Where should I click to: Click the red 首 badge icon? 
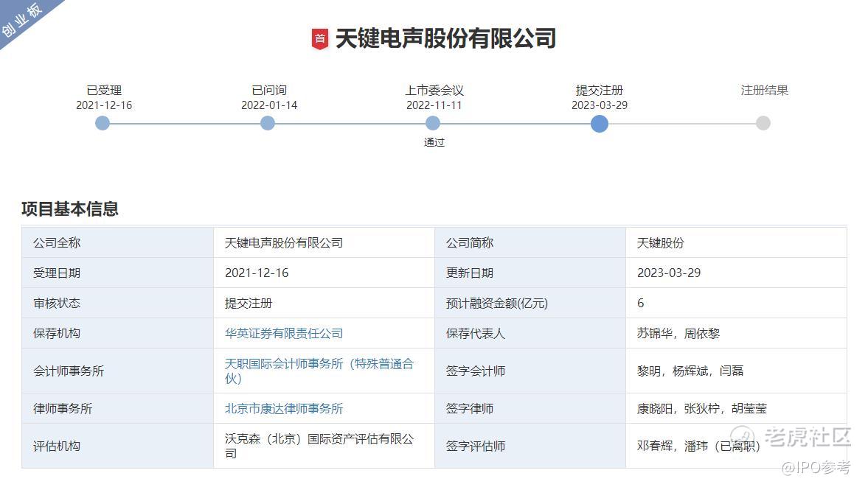(320, 39)
